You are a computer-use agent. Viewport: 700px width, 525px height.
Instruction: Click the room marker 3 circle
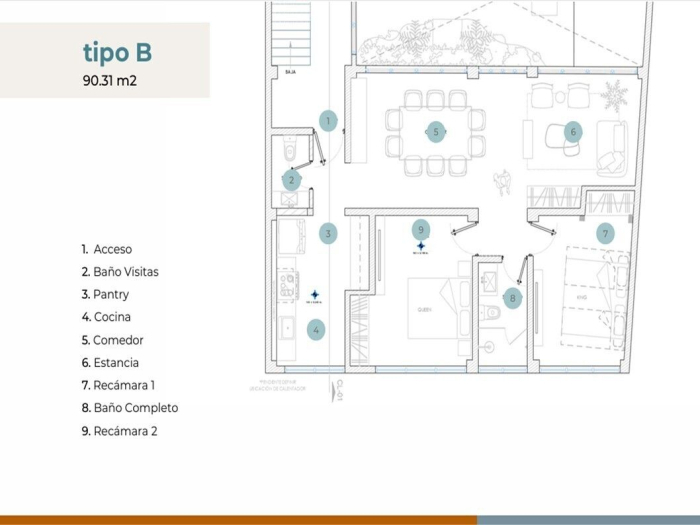coord(328,233)
